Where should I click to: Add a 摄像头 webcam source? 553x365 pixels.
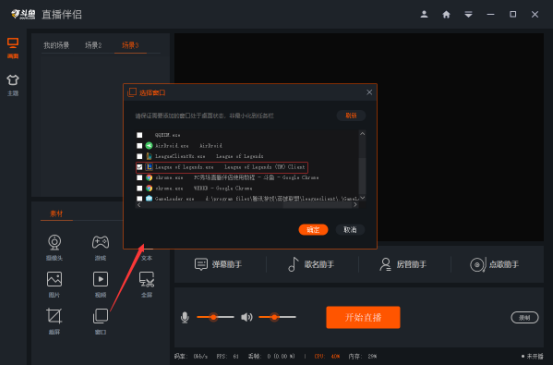tap(54, 248)
